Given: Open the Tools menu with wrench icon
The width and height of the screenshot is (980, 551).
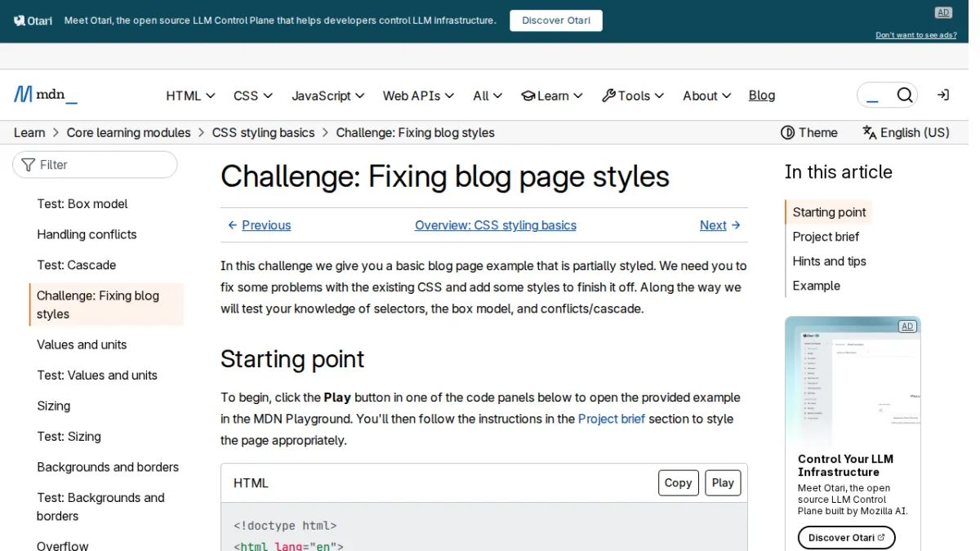Looking at the screenshot, I should pos(633,96).
